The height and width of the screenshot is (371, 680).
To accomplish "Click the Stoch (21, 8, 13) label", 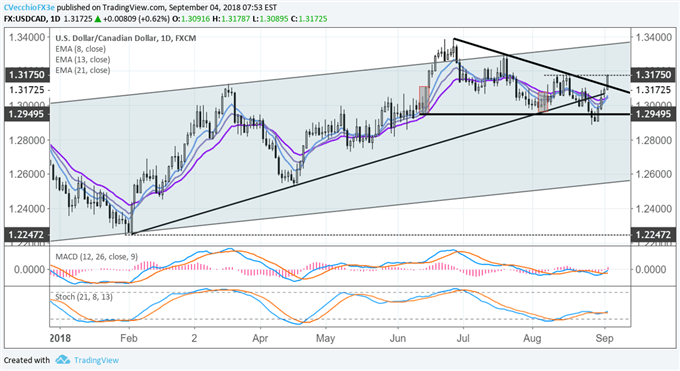I will (84, 297).
